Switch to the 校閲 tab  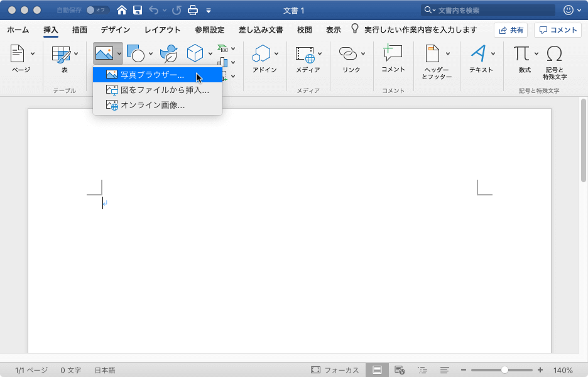pos(305,30)
